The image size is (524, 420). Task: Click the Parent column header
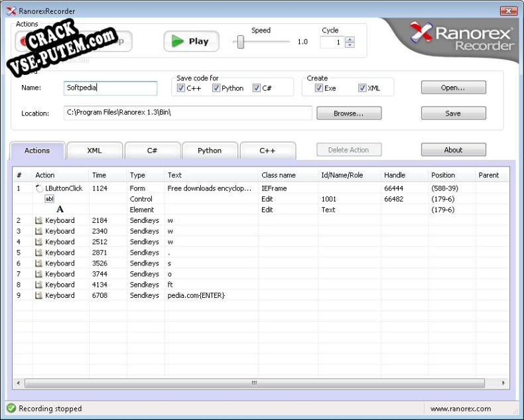coord(492,175)
